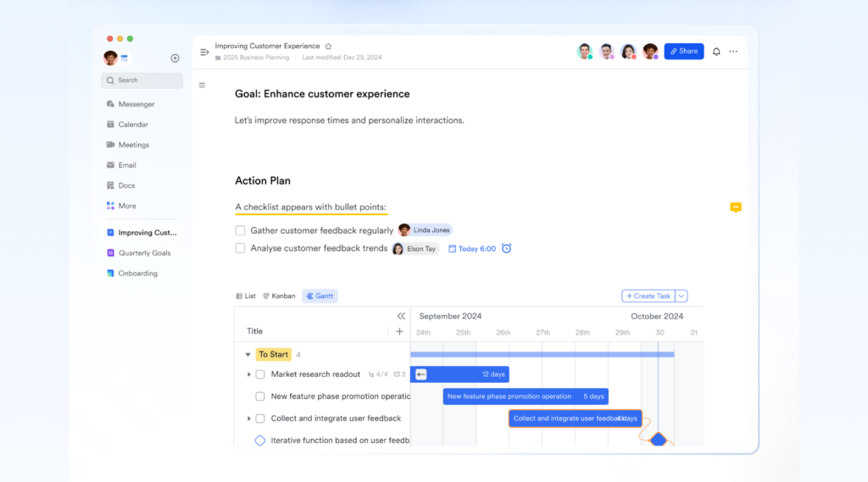The image size is (868, 482).
Task: Click the New feature phase promotion Gantt bar
Action: click(x=525, y=396)
